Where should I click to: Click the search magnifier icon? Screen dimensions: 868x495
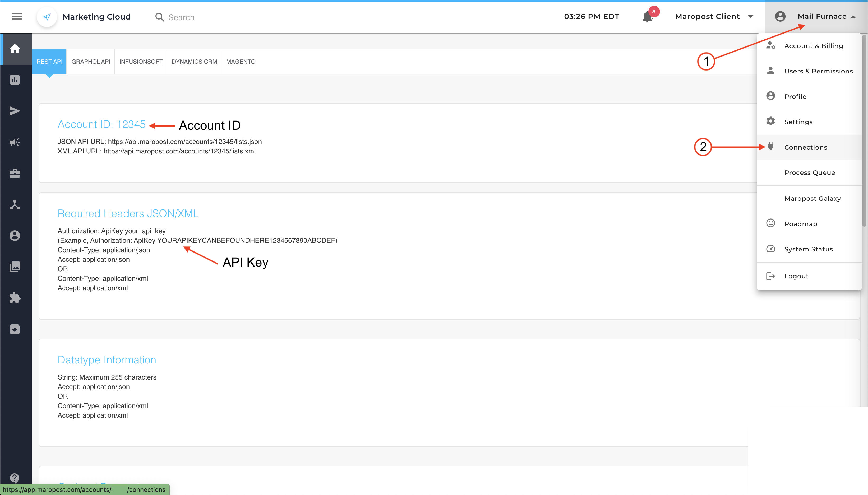click(160, 17)
